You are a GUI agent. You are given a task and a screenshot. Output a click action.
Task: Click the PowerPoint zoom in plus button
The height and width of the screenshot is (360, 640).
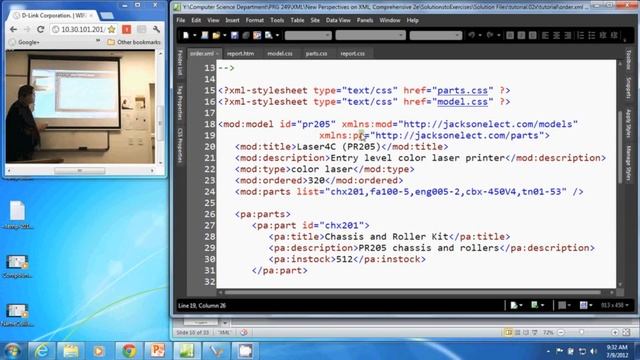615,333
